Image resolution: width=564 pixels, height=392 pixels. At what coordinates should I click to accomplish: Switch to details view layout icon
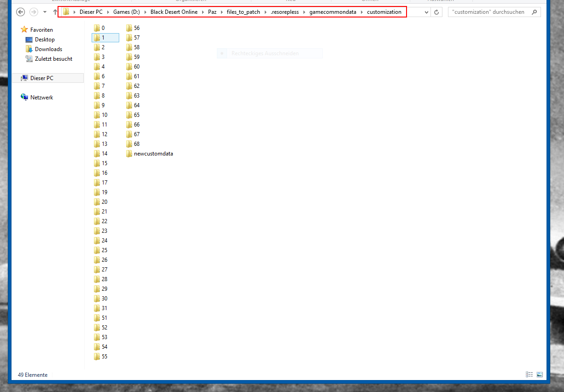click(x=529, y=375)
